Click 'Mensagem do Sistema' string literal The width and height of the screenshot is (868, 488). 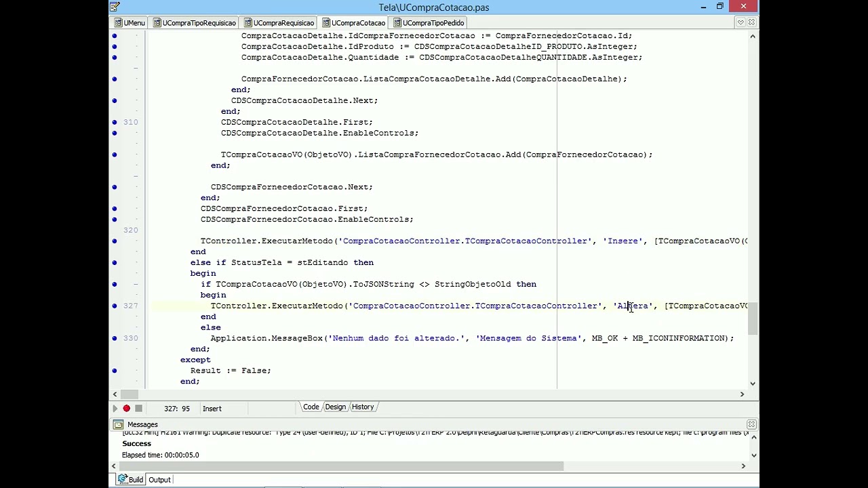pos(528,338)
